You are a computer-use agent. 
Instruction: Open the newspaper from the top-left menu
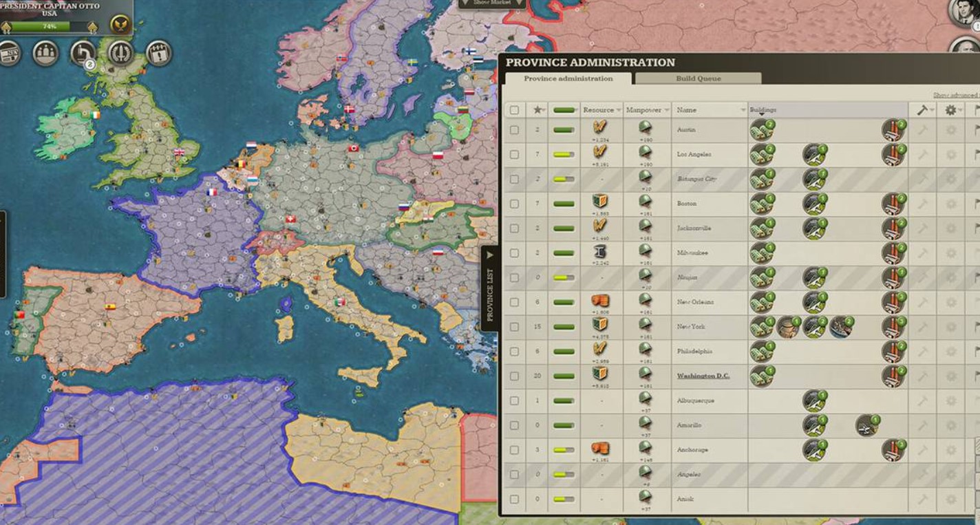tap(9, 53)
